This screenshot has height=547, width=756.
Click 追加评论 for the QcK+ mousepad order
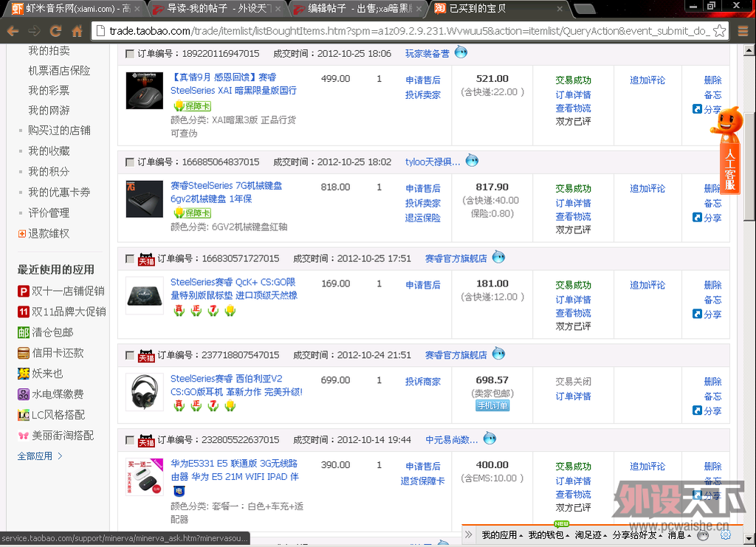[647, 285]
